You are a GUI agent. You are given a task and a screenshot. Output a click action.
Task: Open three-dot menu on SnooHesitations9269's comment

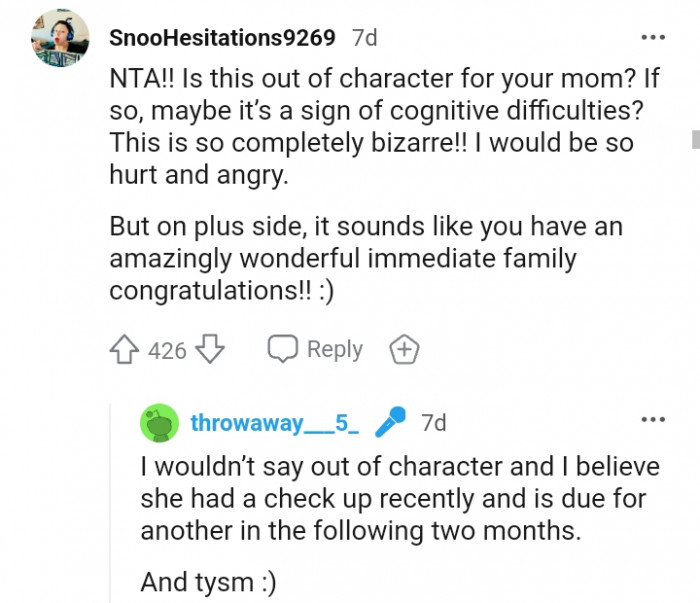point(652,38)
